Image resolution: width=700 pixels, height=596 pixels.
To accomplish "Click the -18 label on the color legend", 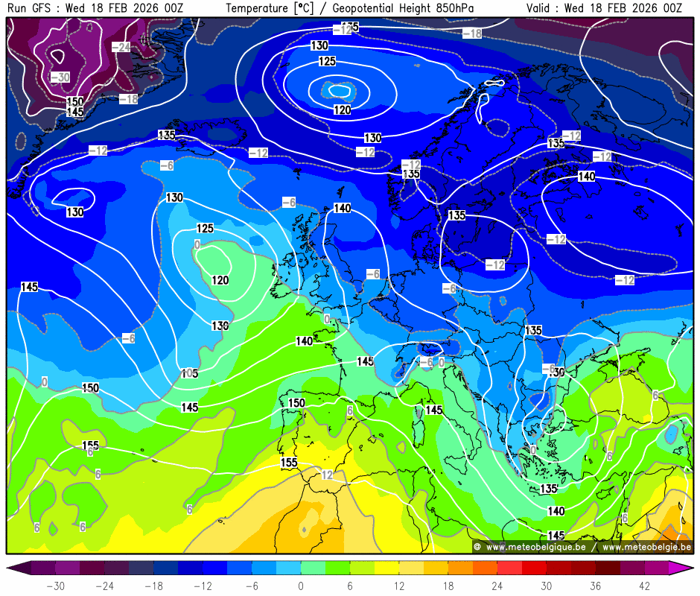I will click(154, 586).
